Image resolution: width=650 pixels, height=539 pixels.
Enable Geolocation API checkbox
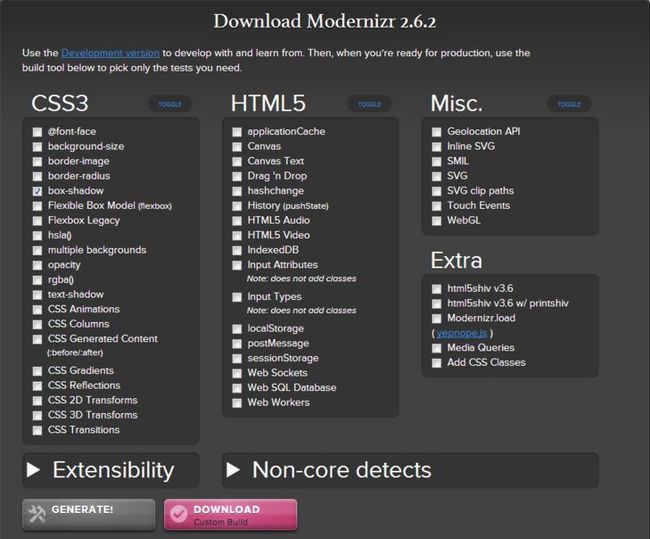437,132
